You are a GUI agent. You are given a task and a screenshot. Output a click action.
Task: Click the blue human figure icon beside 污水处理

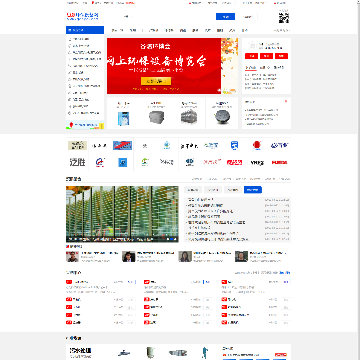coord(204,352)
